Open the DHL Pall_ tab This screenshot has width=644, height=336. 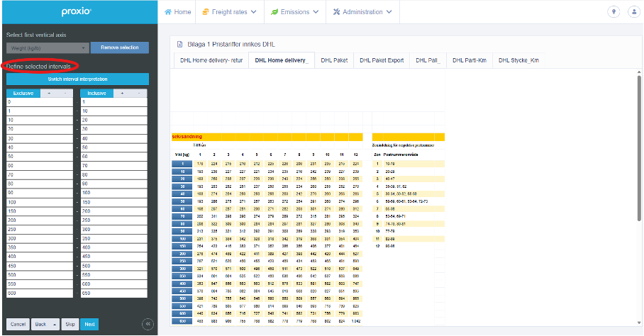(428, 60)
